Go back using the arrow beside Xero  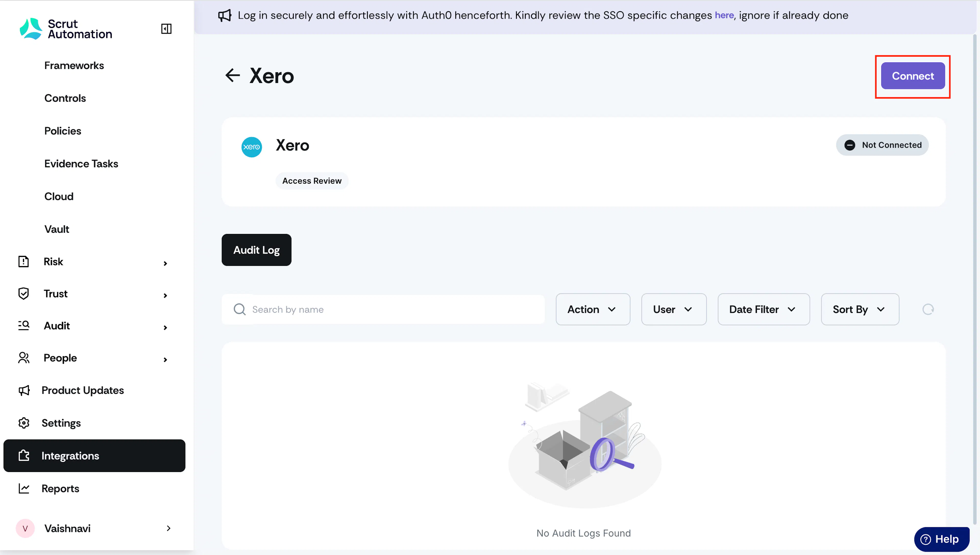[x=232, y=76]
